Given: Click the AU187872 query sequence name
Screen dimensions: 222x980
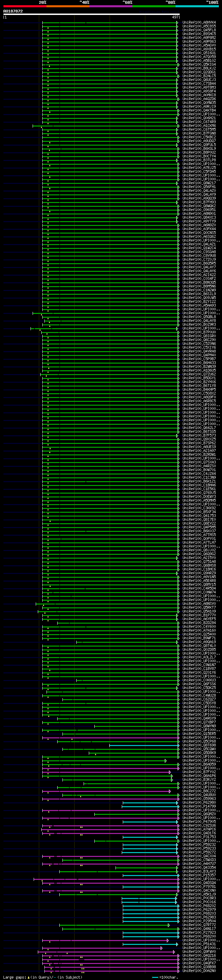Looking at the screenshot, I should tap(13, 11).
